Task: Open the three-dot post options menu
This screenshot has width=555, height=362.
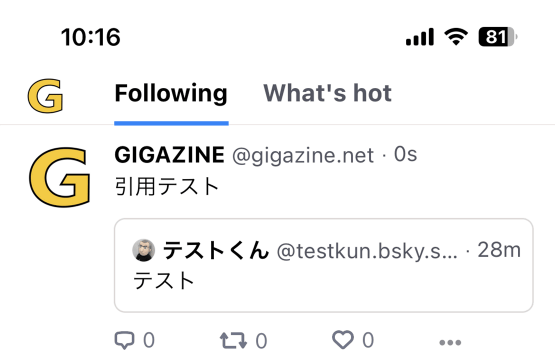Action: 450,342
